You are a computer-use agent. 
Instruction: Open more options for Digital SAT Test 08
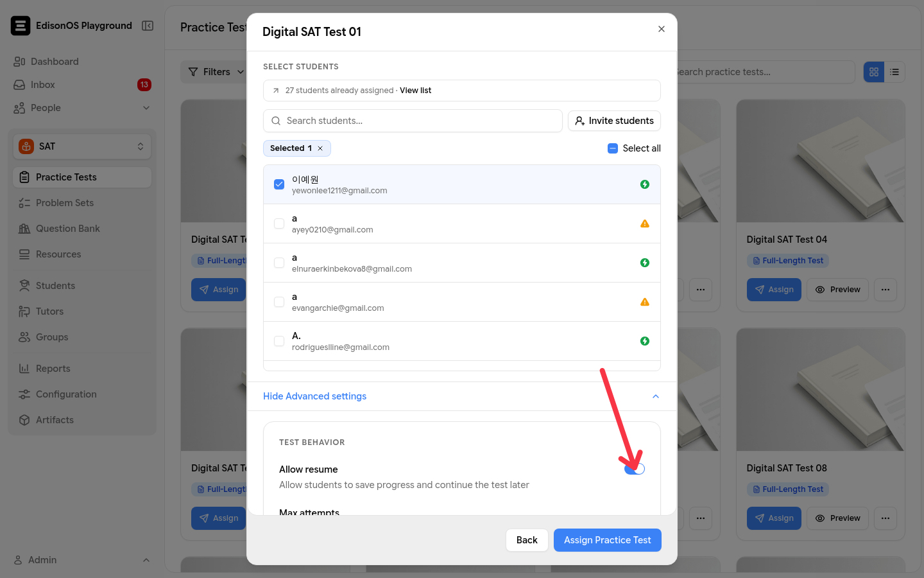pyautogui.click(x=886, y=518)
